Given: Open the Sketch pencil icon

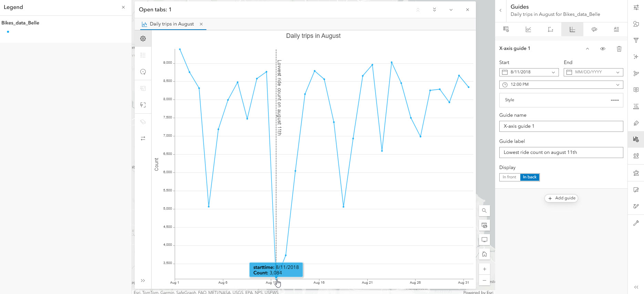Looking at the screenshot, I should click(636, 206).
